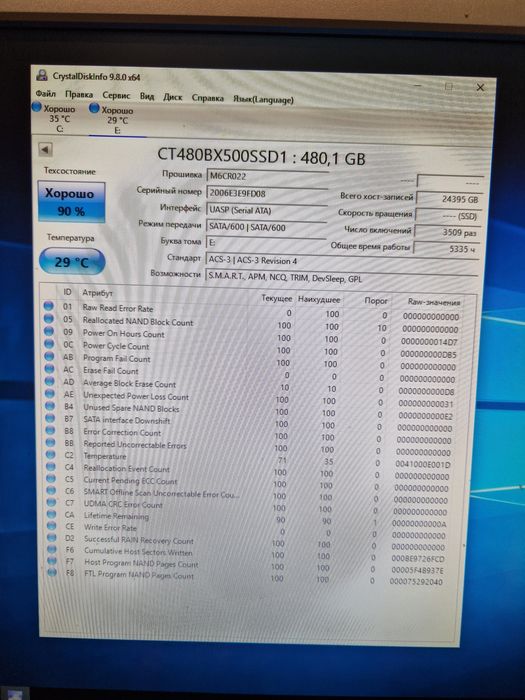Click raw value 0008E9726FCD
Screen dimensions: 525x700
point(418,558)
